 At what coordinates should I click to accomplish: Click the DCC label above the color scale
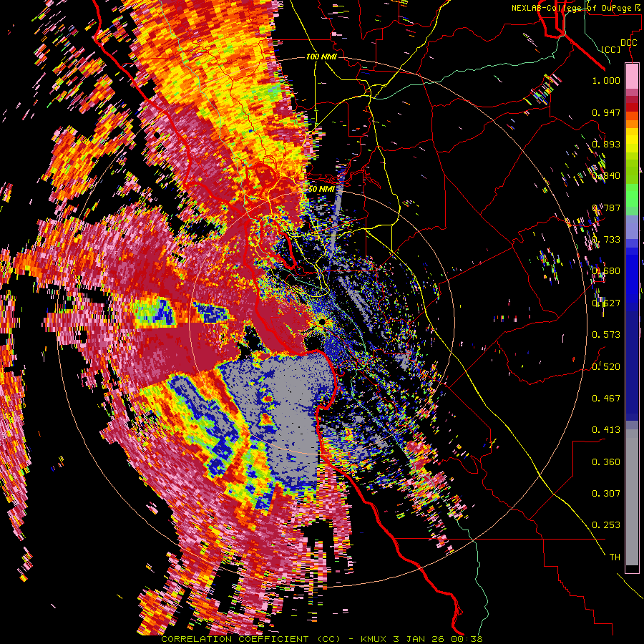click(628, 43)
